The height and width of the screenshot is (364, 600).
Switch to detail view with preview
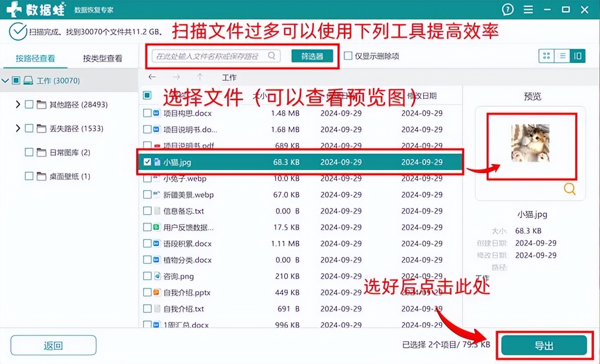[x=578, y=56]
